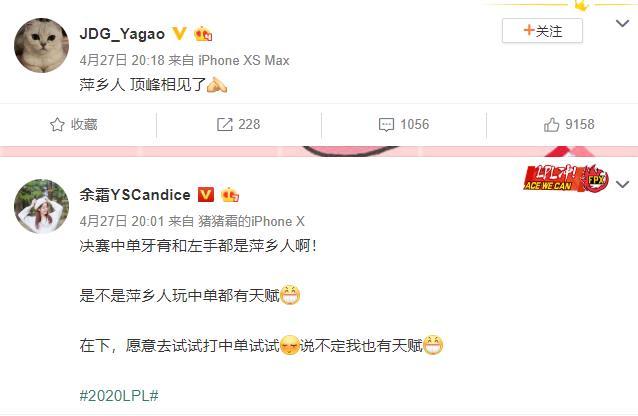Expand the chevron menu on Yagao's post
Image resolution: width=638 pixels, height=416 pixels.
point(622,23)
